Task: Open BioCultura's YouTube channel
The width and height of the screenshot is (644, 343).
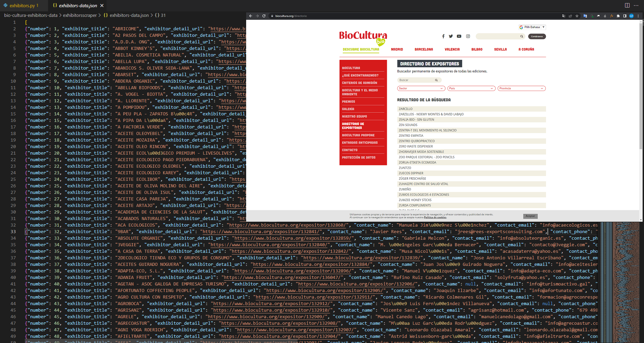Action: tap(459, 36)
